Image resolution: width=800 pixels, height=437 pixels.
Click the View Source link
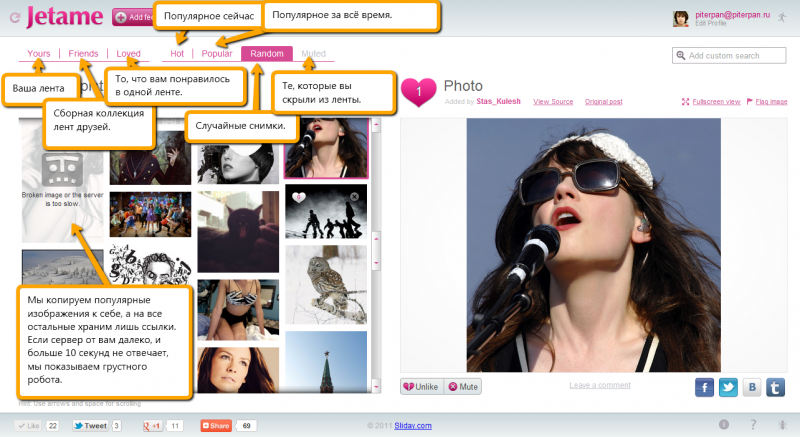click(x=553, y=101)
